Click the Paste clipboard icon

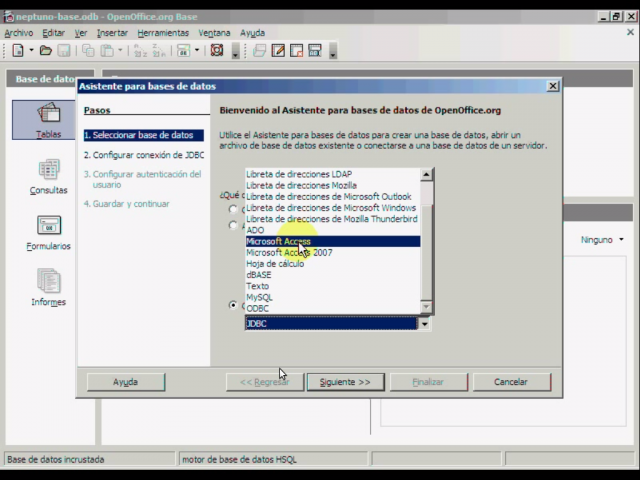coord(107,51)
